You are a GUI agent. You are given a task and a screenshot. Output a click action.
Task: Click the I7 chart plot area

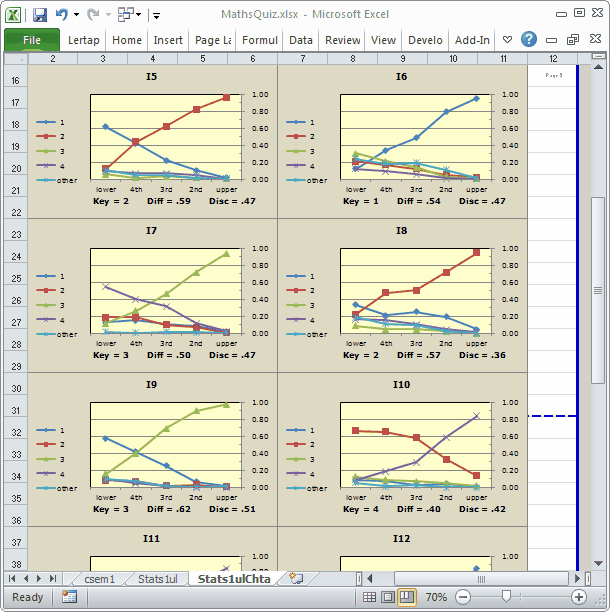coord(160,290)
